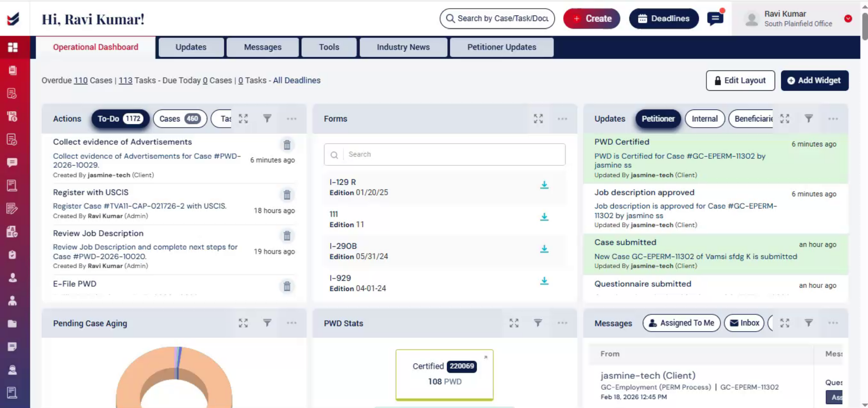Download the I-129 R form
868x408 pixels.
click(544, 185)
